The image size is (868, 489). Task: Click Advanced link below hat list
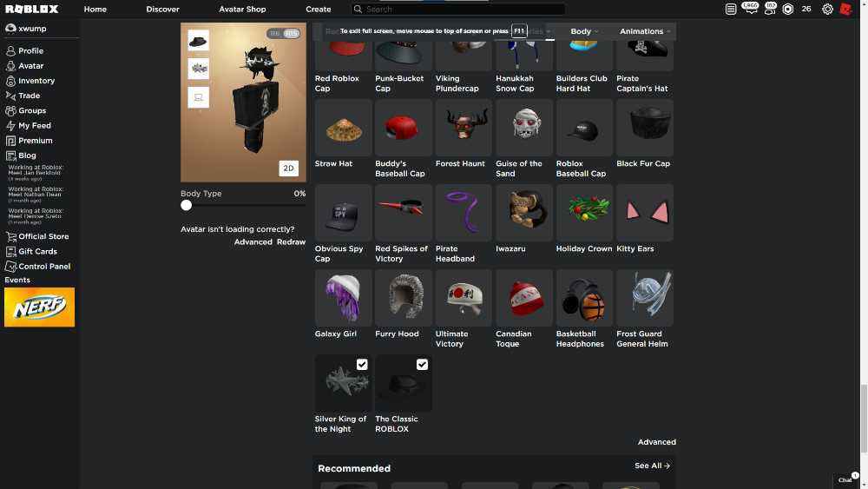pos(656,442)
